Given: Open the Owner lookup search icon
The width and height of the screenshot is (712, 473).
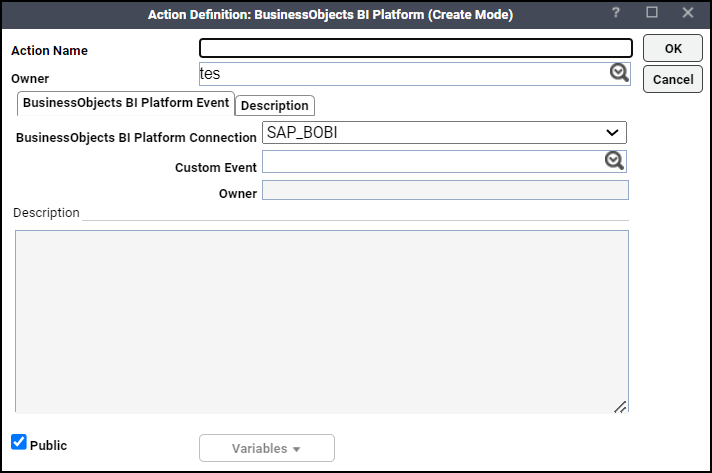Looking at the screenshot, I should tap(619, 73).
